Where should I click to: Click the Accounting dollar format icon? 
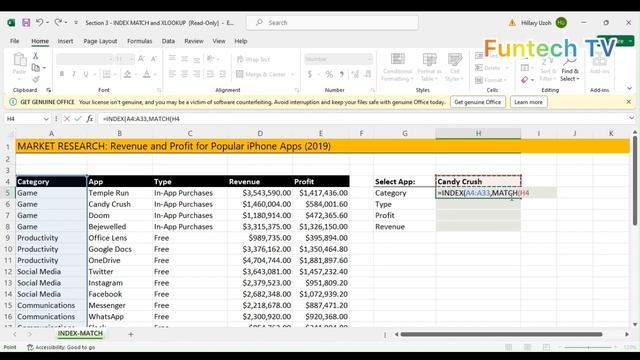310,74
